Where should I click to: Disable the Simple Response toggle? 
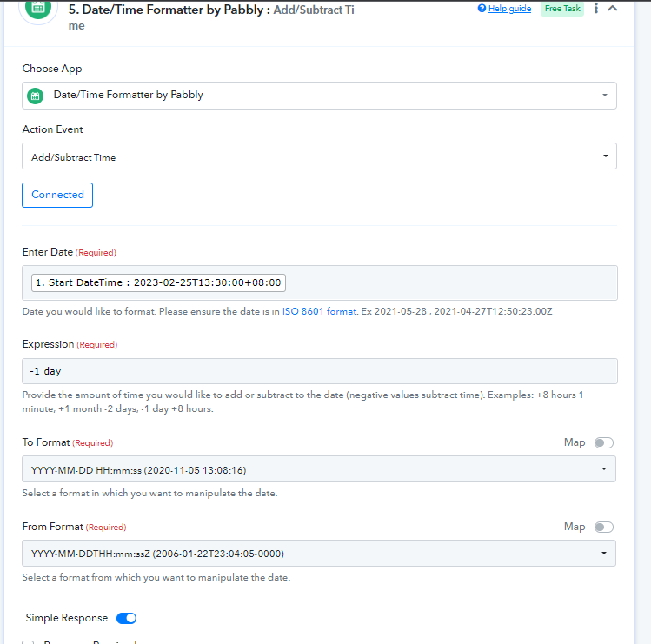click(x=126, y=618)
